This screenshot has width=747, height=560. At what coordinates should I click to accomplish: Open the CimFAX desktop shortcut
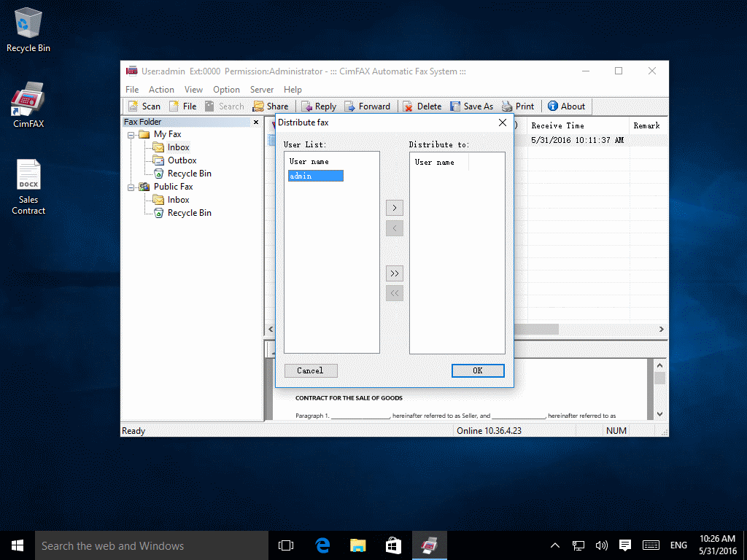(28, 105)
